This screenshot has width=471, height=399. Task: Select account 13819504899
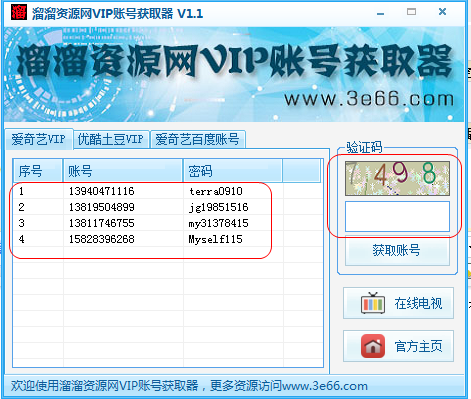(101, 207)
